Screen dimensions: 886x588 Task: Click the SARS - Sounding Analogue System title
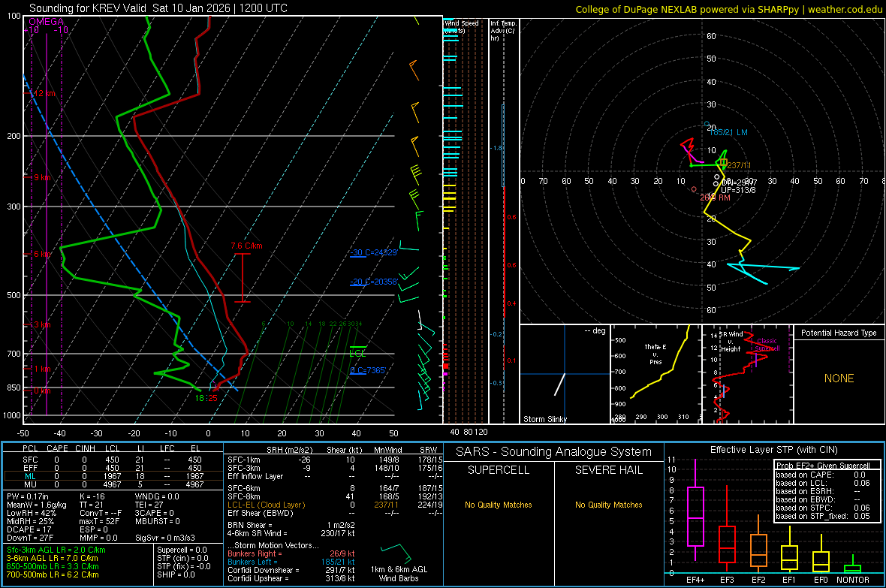pyautogui.click(x=553, y=452)
